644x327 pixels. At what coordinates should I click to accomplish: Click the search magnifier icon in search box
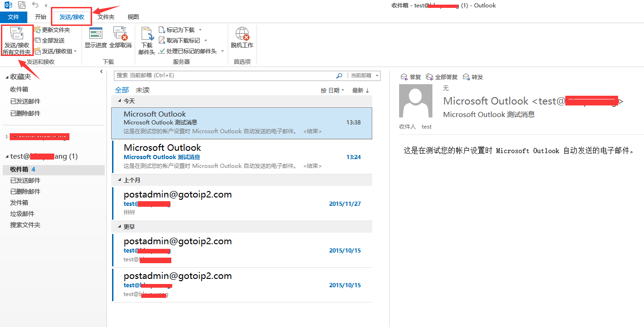coord(339,75)
